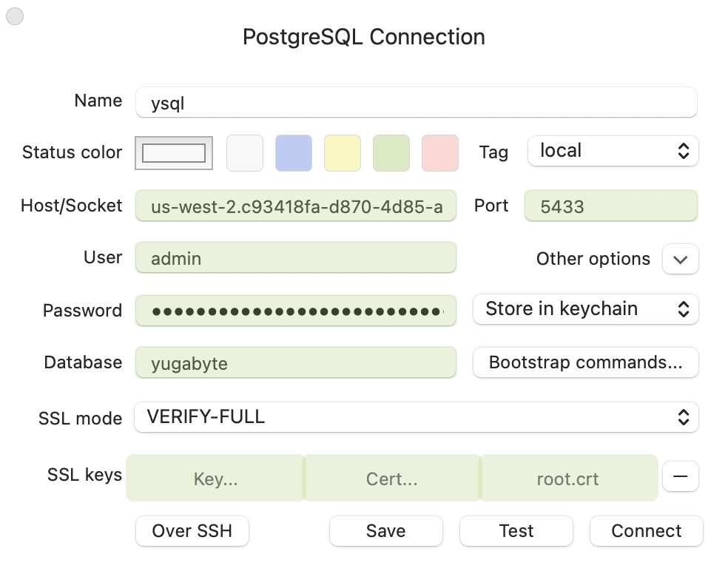Select the blue status color swatch
Image resolution: width=728 pixels, height=571 pixels.
[294, 152]
